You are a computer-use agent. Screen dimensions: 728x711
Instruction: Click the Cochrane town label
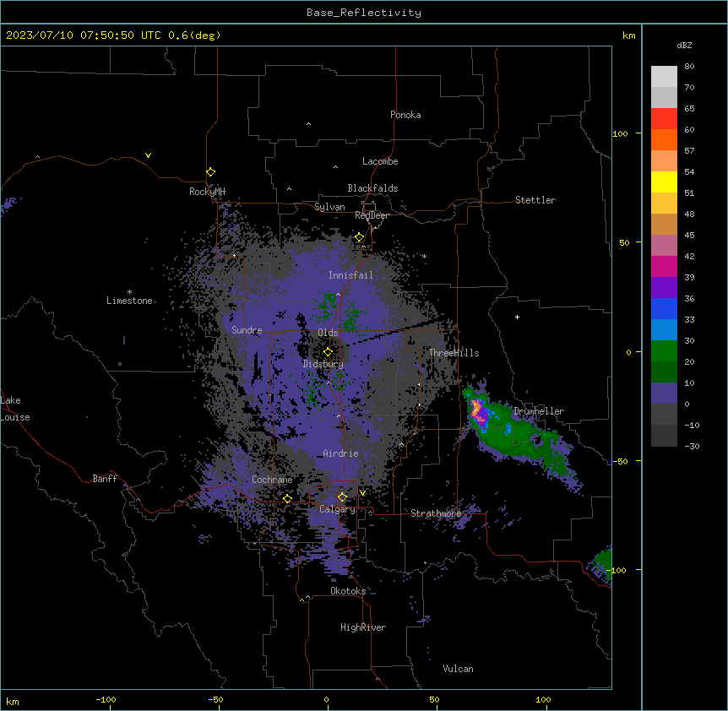tap(272, 480)
